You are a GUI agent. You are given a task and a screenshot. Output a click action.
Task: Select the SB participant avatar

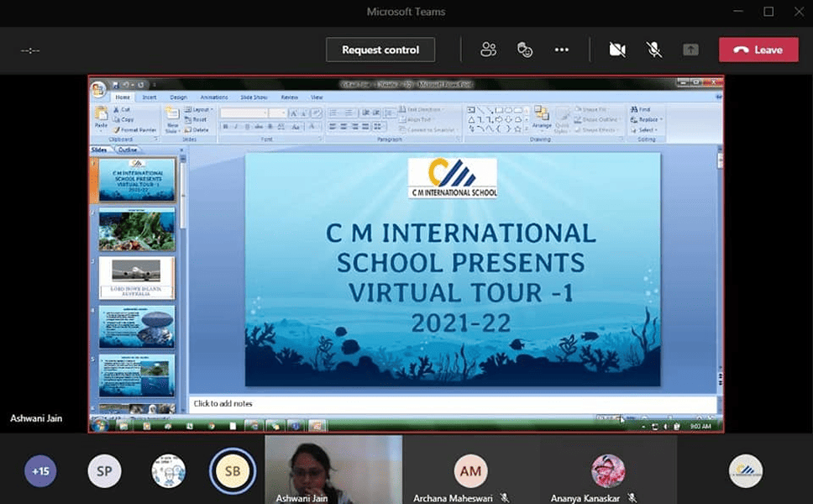point(233,470)
